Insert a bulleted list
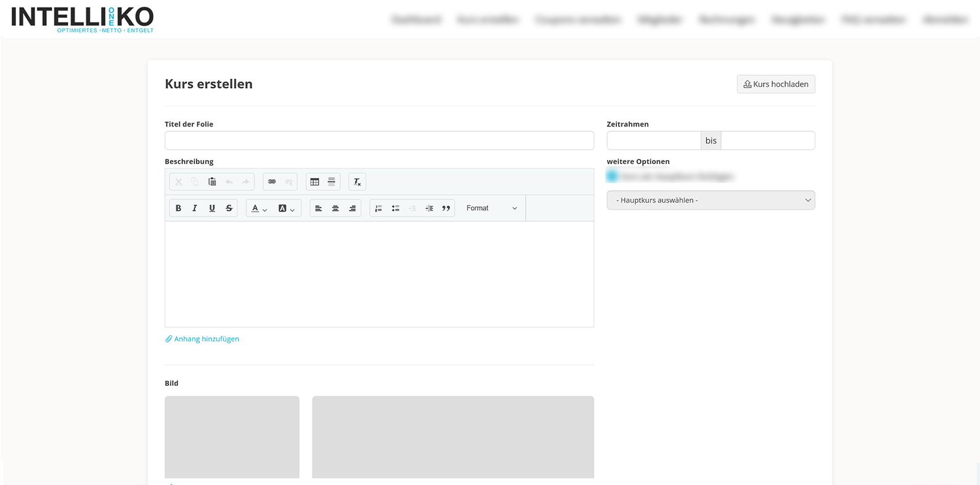980x485 pixels. point(396,208)
